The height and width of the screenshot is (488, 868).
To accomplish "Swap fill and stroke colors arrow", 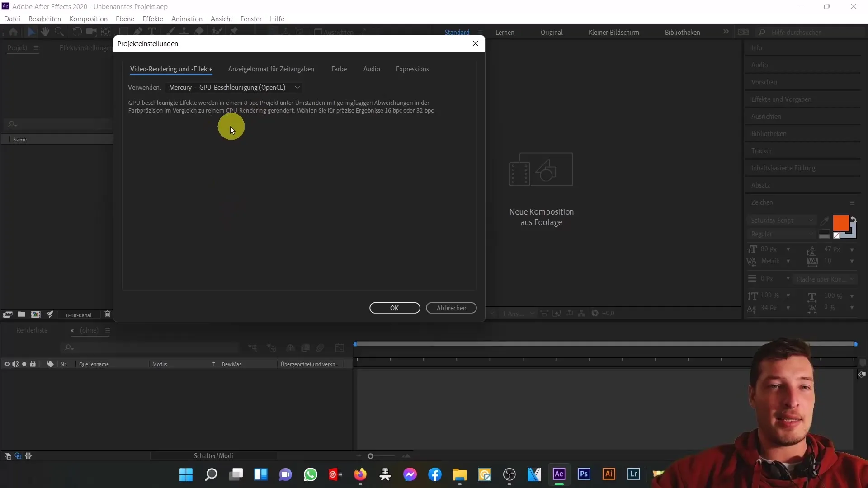I will [x=853, y=219].
